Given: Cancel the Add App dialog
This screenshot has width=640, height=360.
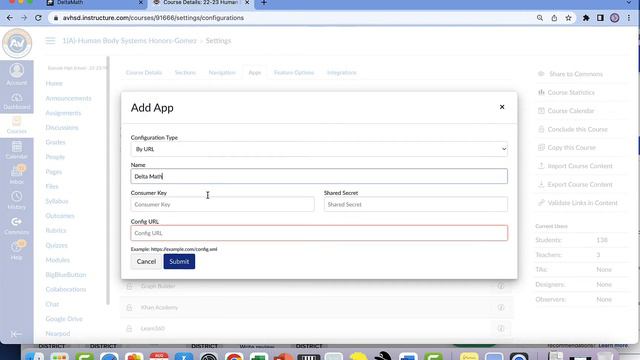Looking at the screenshot, I should point(146,262).
